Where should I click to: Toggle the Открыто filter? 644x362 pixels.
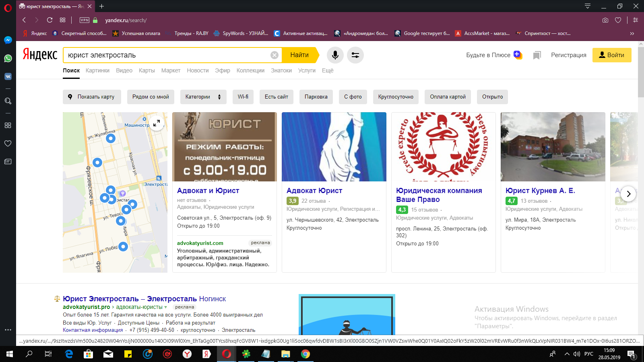(x=493, y=97)
